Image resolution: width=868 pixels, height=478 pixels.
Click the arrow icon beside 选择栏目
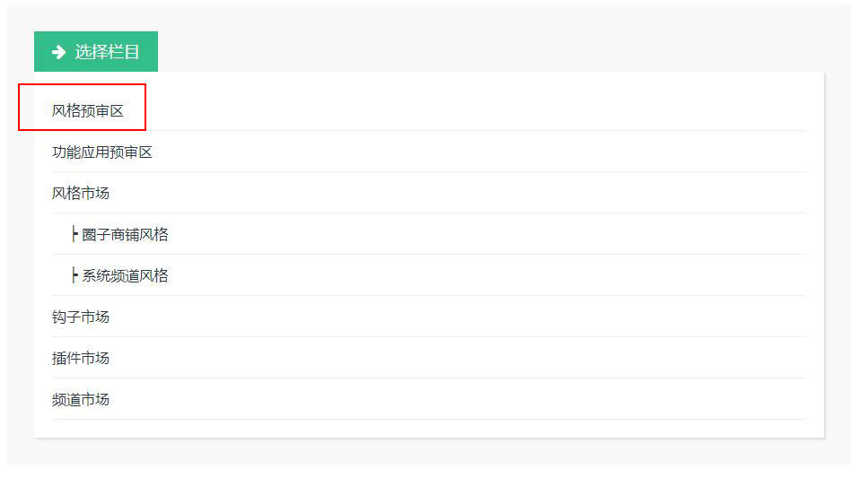[x=58, y=52]
